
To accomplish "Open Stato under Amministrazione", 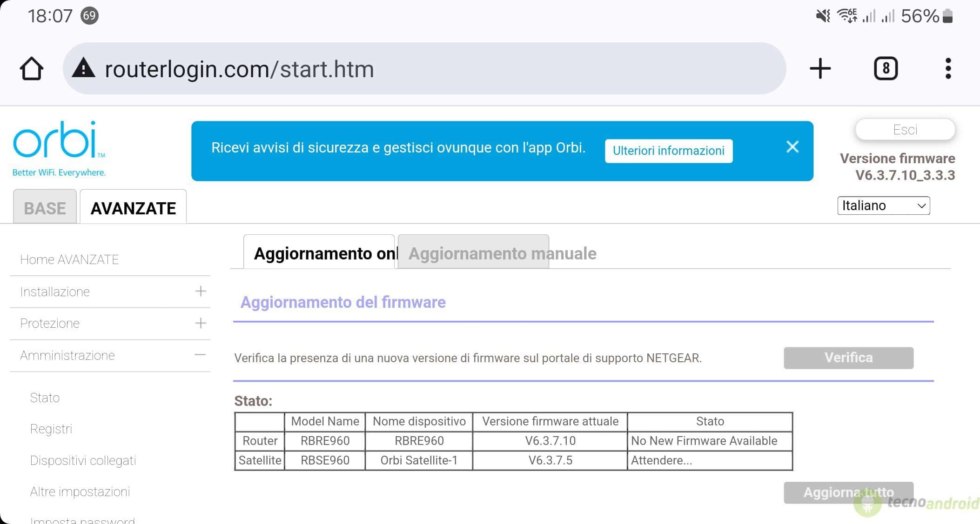I will coord(45,398).
